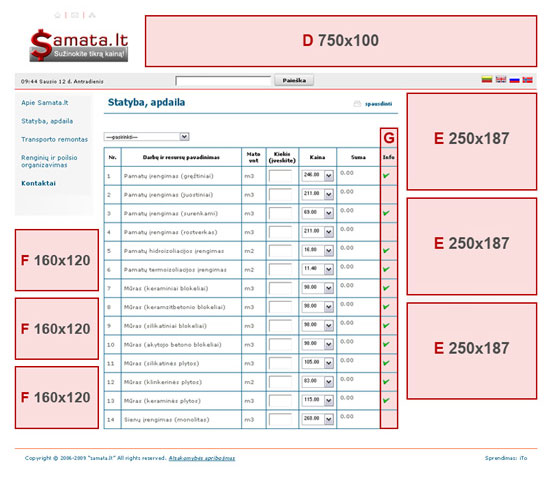Open Renginių ir poilsio organizavimas menu item
The image size is (550, 487).
49,161
